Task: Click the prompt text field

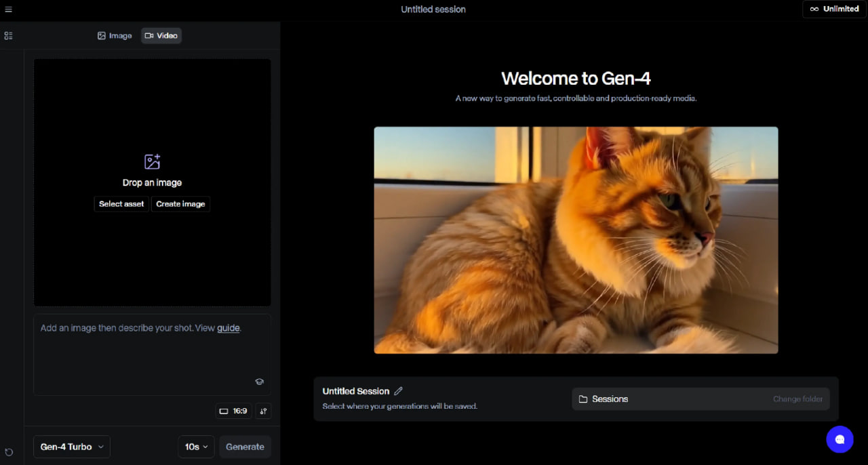Action: [x=152, y=355]
